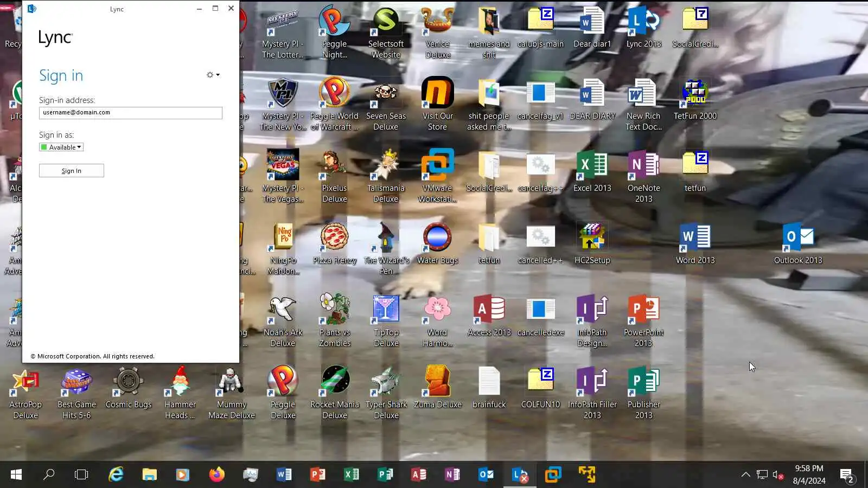Open the Typer Shark Deluxe icon

point(386,393)
